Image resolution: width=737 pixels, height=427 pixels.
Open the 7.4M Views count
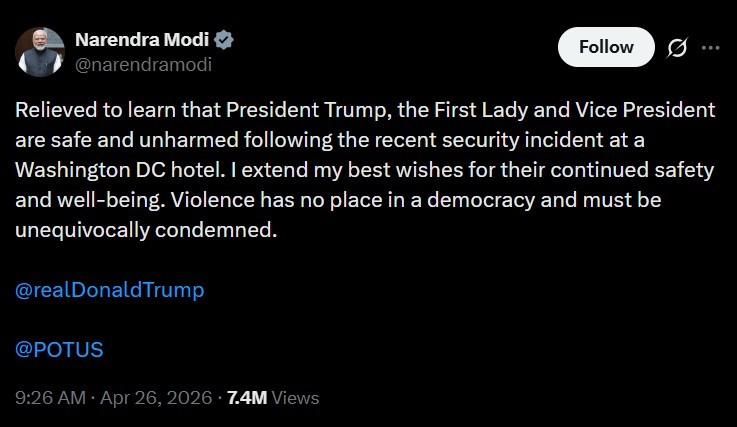point(247,397)
